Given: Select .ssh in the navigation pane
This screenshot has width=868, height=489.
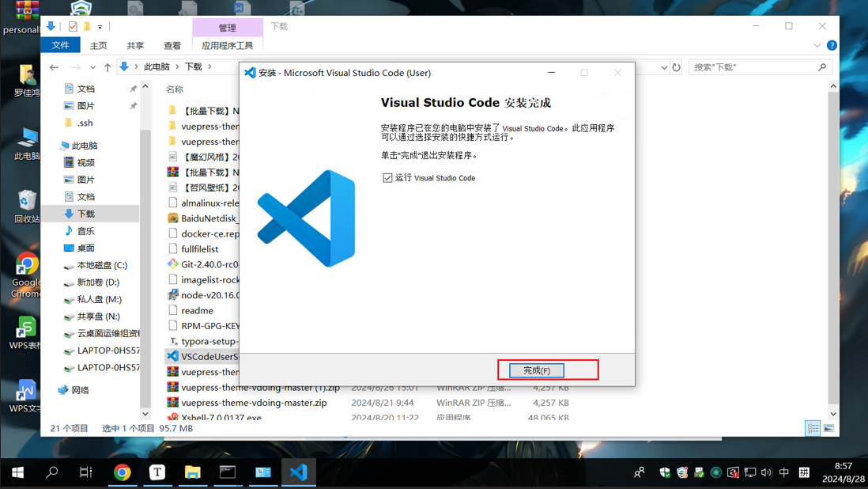Looking at the screenshot, I should coord(85,123).
